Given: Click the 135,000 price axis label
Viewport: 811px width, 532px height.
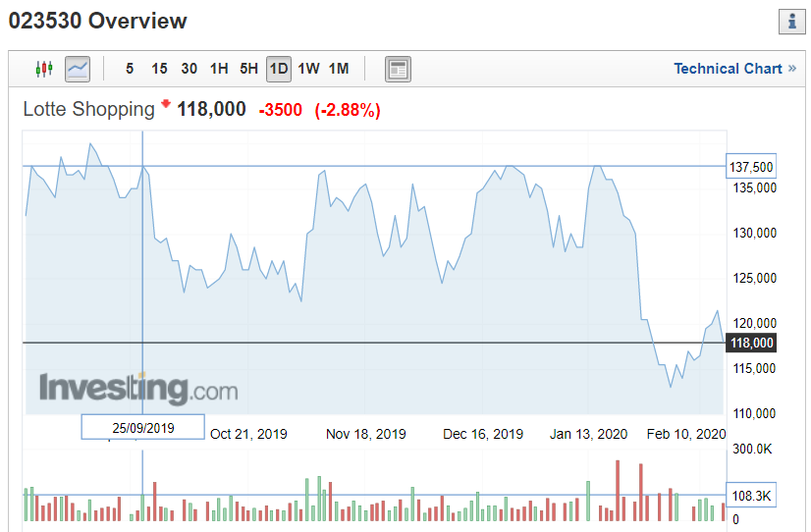Looking at the screenshot, I should [755, 187].
